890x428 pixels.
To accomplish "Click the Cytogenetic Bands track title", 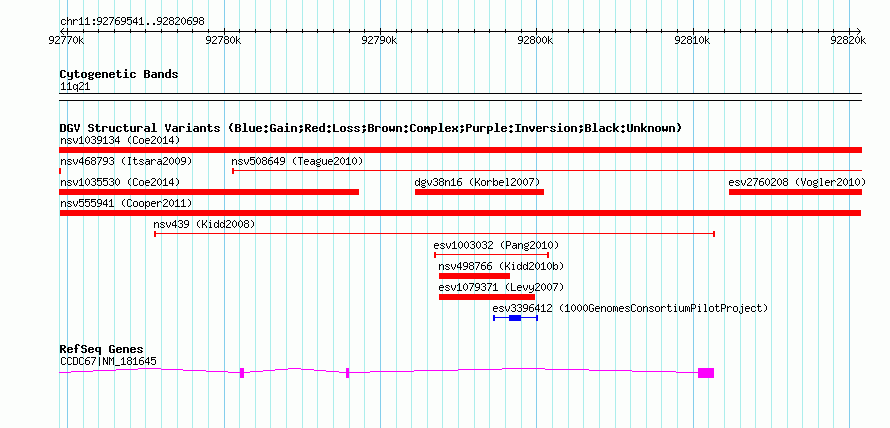I will point(119,74).
